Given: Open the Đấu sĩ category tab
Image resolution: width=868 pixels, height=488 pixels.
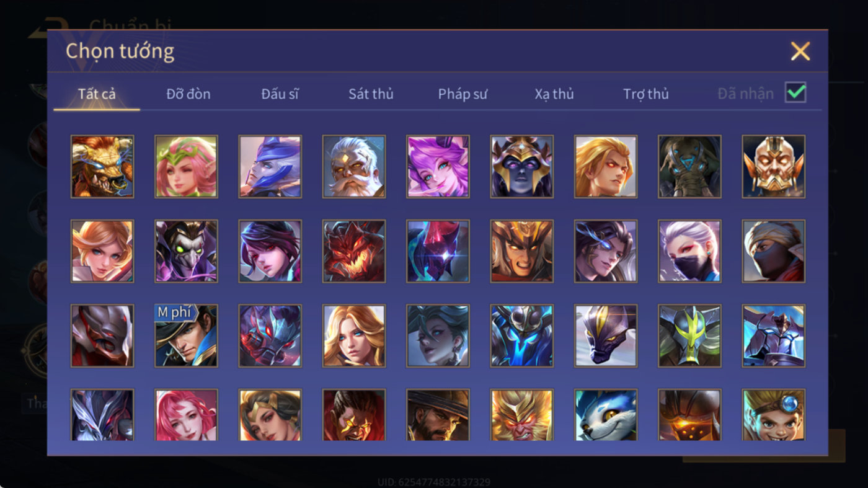Looking at the screenshot, I should tap(280, 94).
